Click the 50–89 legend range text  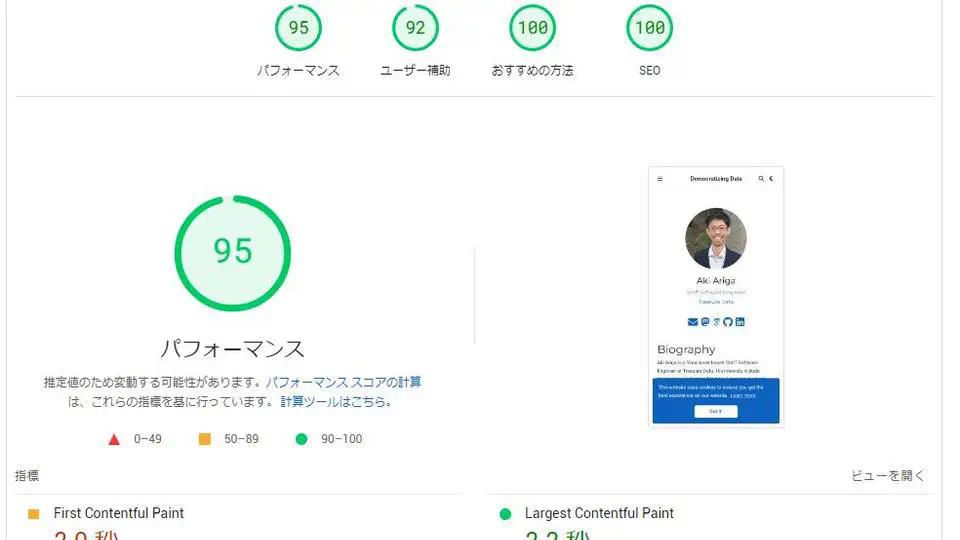coord(241,439)
